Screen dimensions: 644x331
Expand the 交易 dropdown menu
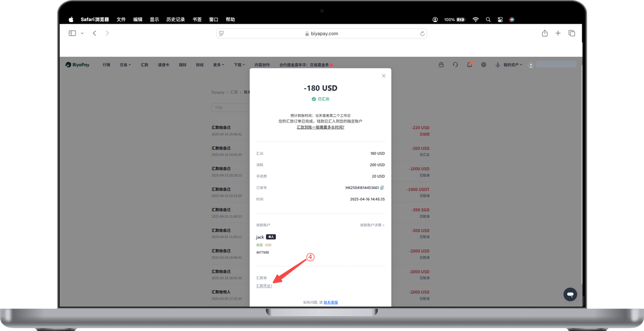click(x=125, y=65)
